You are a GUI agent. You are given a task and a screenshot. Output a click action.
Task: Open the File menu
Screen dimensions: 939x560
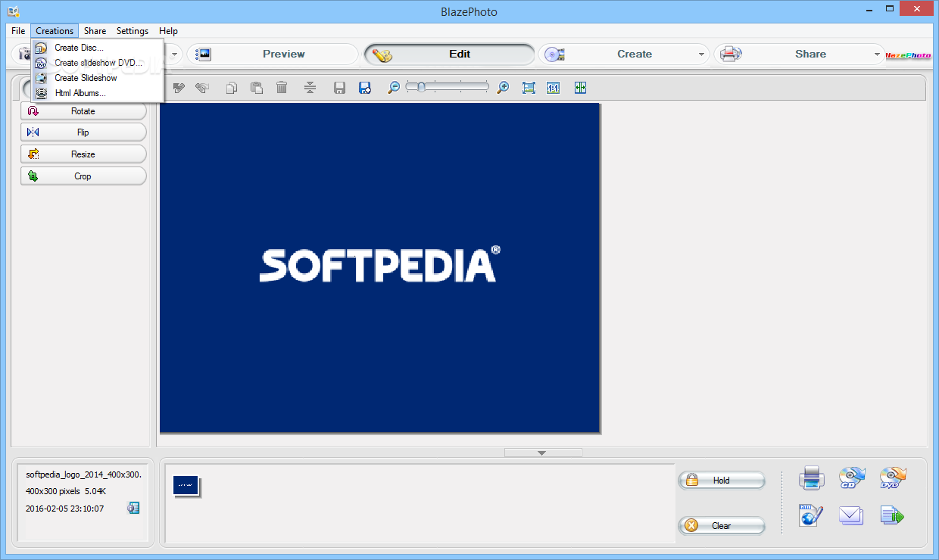(18, 31)
